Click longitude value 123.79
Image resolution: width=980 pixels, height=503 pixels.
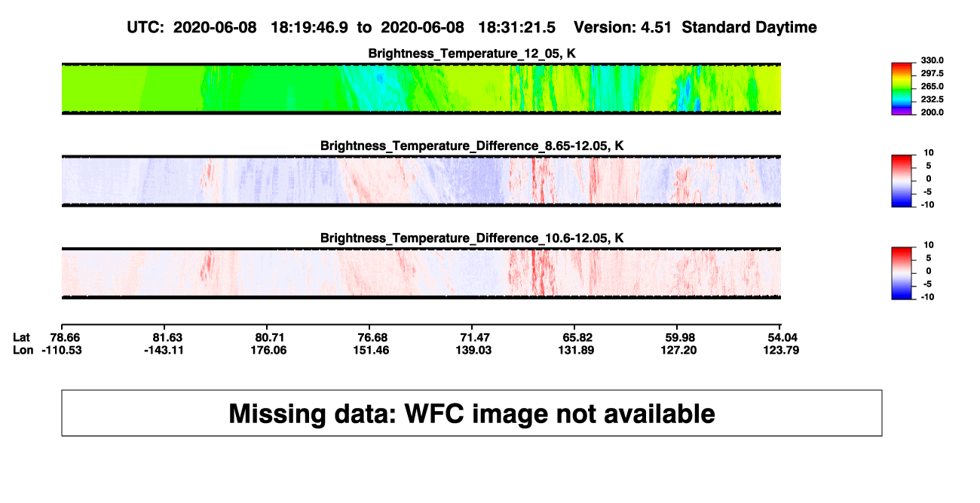point(780,350)
